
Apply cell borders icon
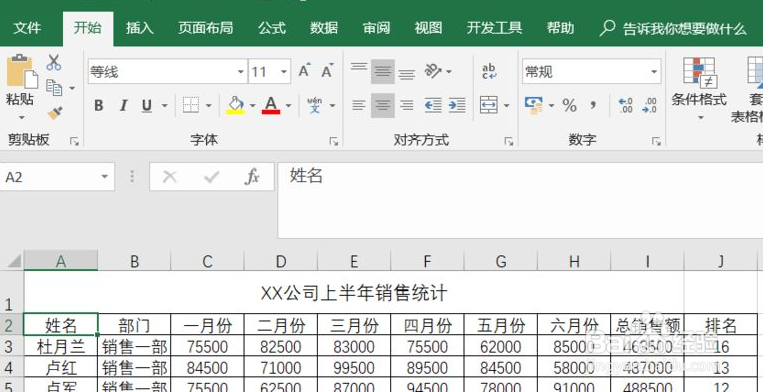(x=191, y=105)
